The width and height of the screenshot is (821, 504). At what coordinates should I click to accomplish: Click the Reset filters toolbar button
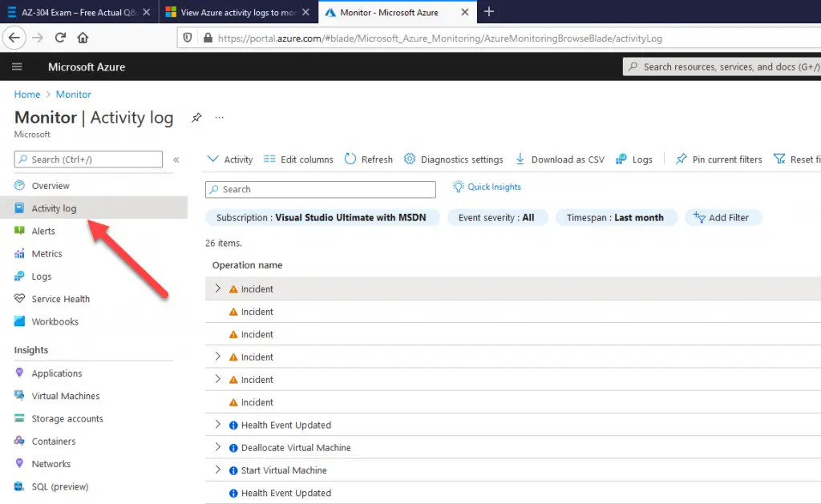(797, 159)
